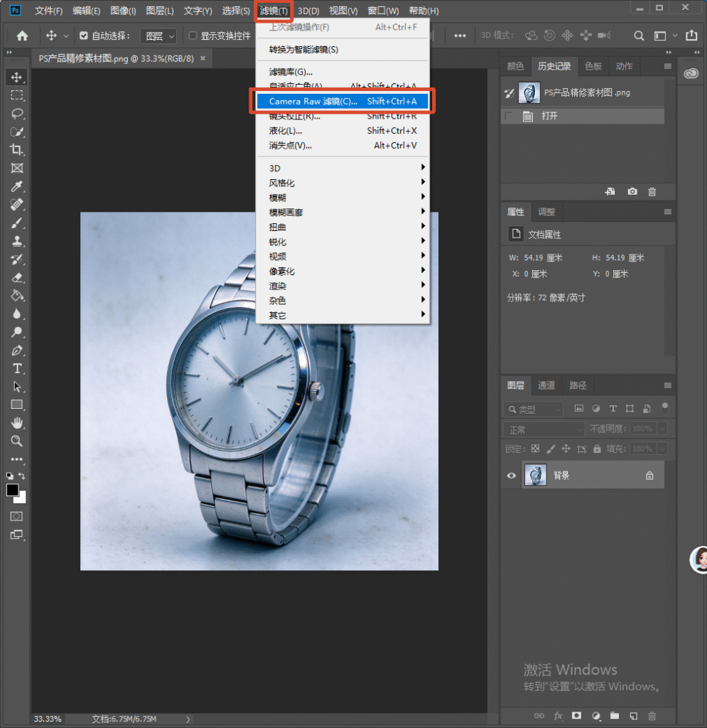Select the Eyedropper tool

coord(17,186)
